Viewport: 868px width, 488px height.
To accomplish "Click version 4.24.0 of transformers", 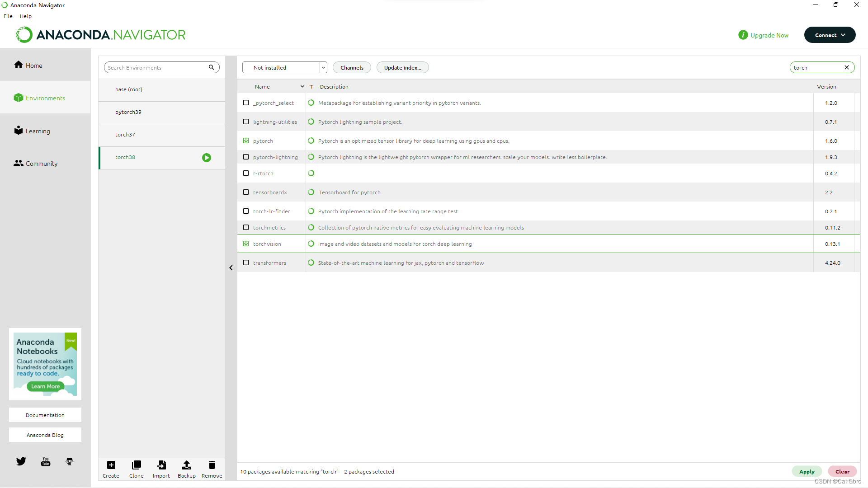I will coord(832,263).
